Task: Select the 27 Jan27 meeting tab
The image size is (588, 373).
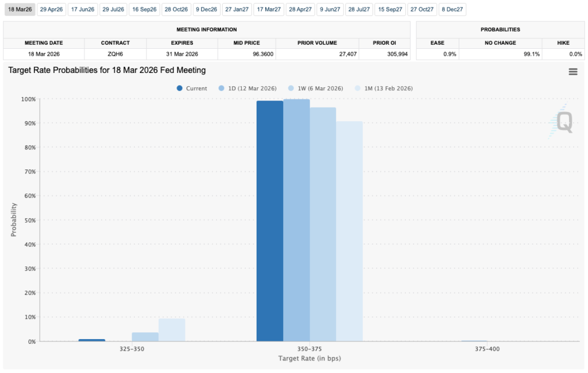Action: [x=237, y=9]
